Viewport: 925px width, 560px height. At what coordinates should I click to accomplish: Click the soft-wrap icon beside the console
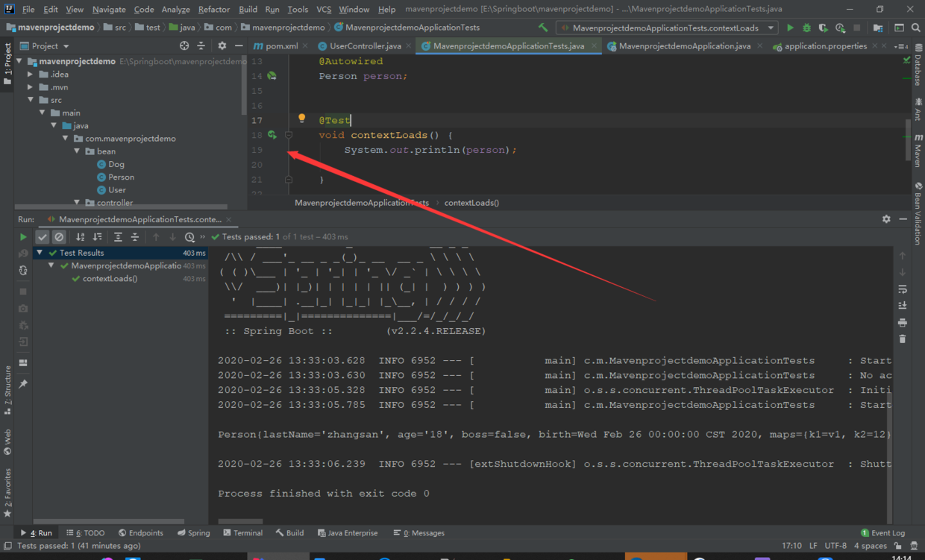click(903, 289)
